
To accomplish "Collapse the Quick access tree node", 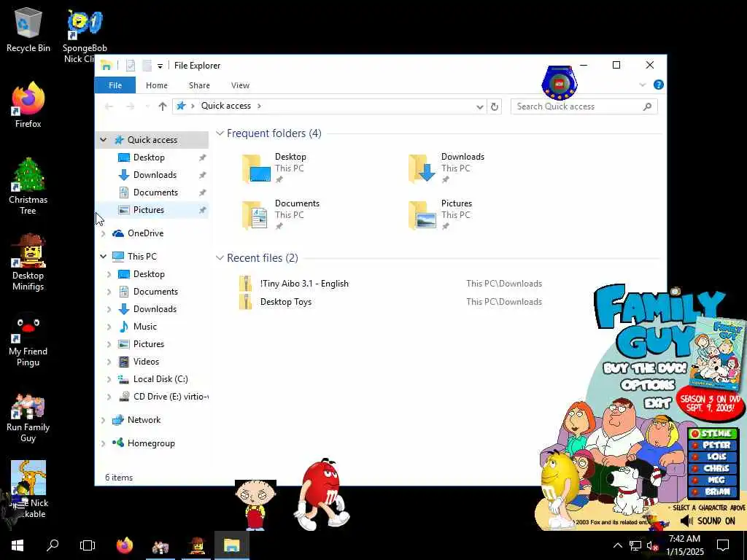I will [x=103, y=140].
